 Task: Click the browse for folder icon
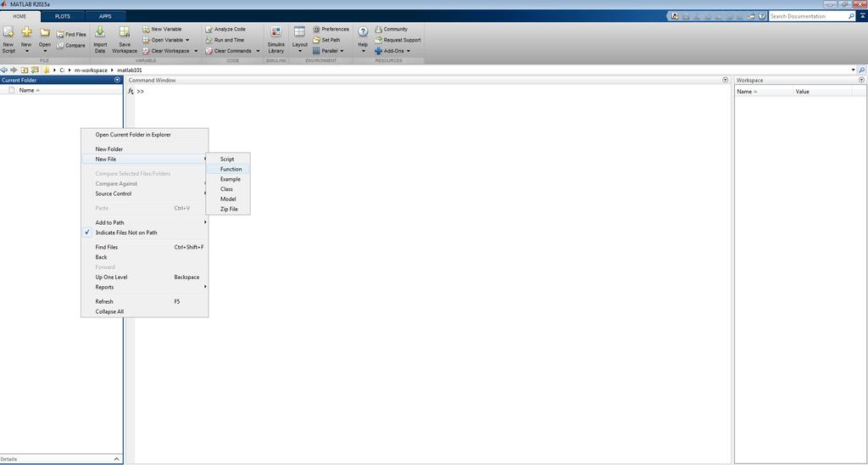35,70
